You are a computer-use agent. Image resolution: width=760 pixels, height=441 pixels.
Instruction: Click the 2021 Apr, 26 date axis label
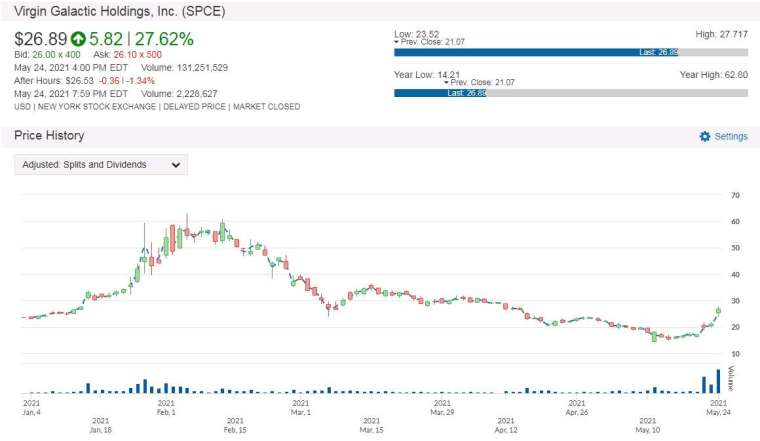point(577,408)
